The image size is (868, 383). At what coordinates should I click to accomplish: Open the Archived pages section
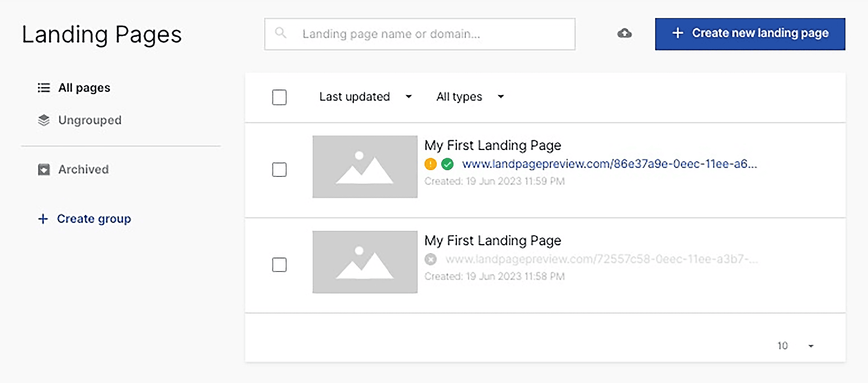coord(83,169)
